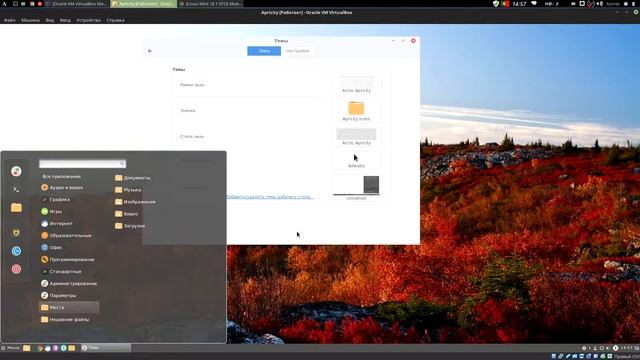The image size is (640, 360).
Task: Open 'Администрирование' category
Action: click(x=69, y=283)
